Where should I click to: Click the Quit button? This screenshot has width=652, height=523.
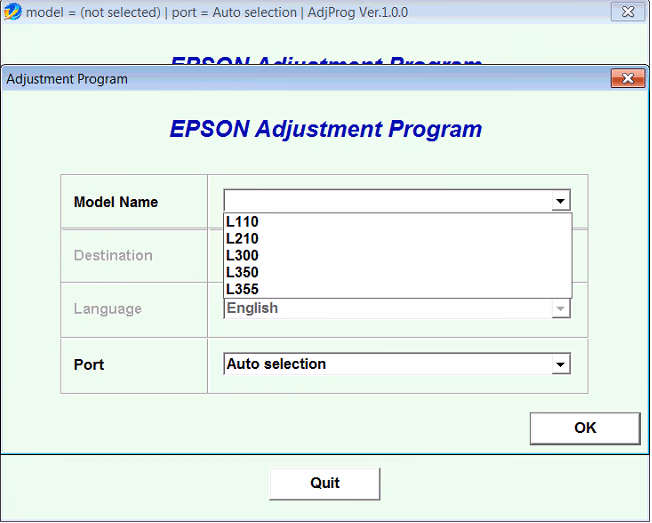[325, 484]
